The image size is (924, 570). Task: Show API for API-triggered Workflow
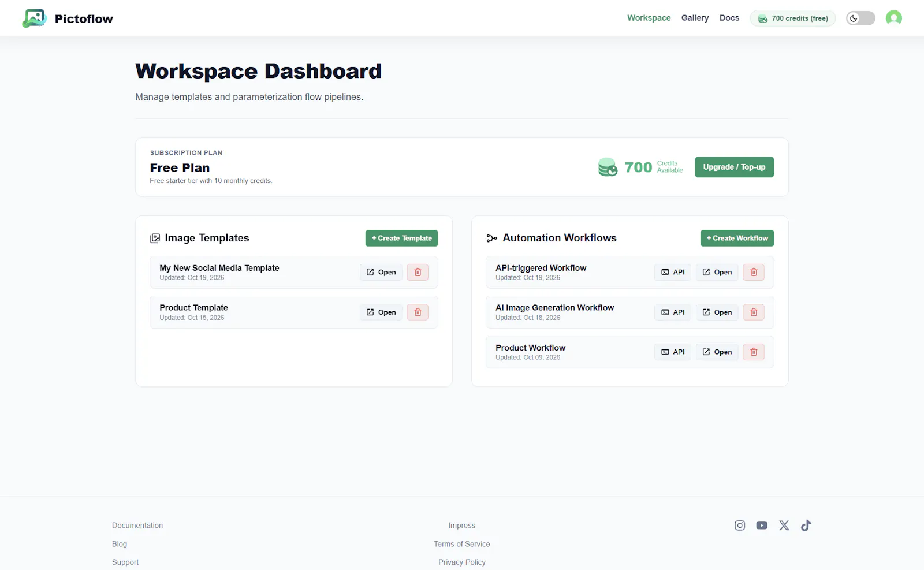pyautogui.click(x=673, y=272)
